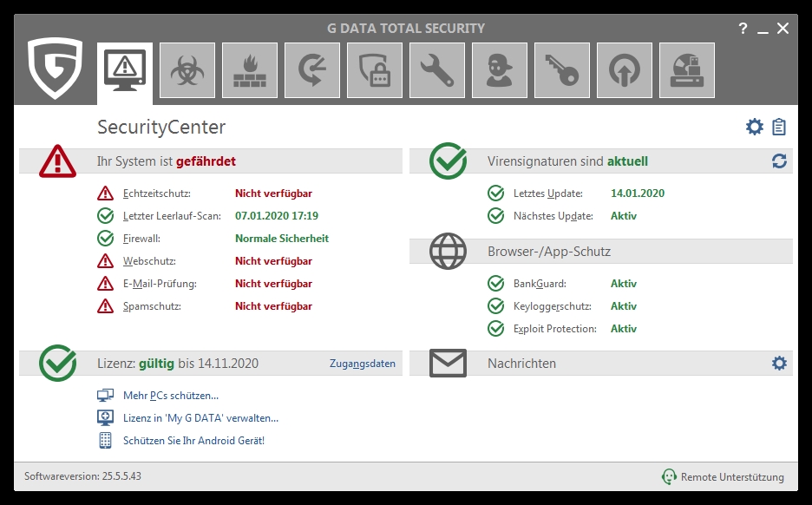812x505 pixels.
Task: Click the red system endangered warning icon
Action: tap(57, 161)
